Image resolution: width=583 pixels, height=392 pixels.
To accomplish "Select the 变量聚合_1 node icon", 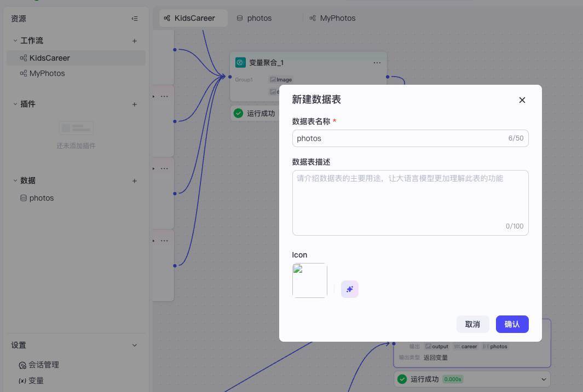I will click(240, 62).
